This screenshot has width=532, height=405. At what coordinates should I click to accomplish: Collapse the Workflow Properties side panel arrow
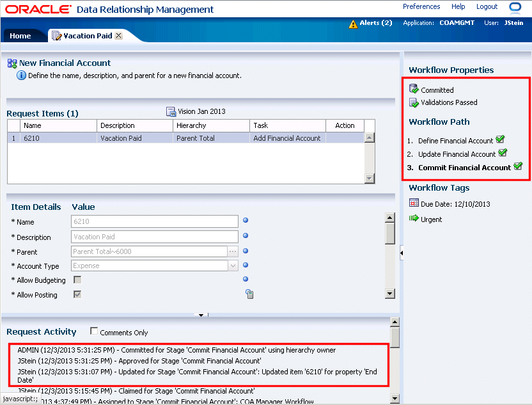click(x=402, y=253)
